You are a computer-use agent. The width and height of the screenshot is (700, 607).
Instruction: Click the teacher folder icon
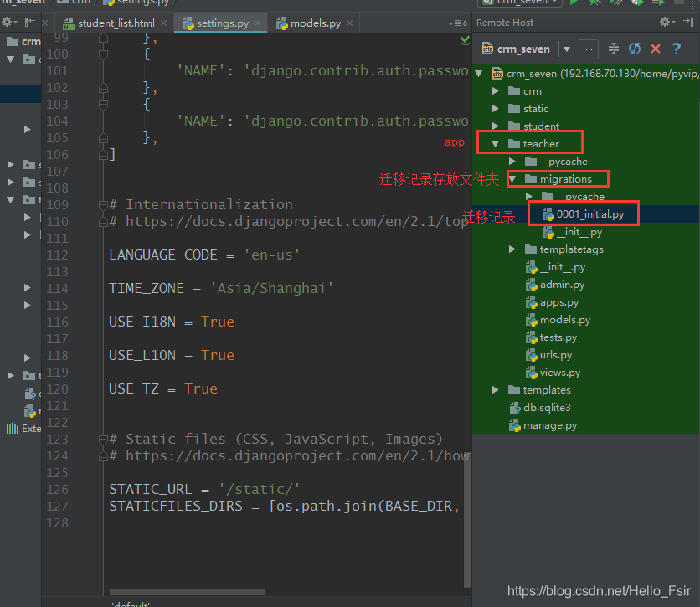tap(514, 144)
